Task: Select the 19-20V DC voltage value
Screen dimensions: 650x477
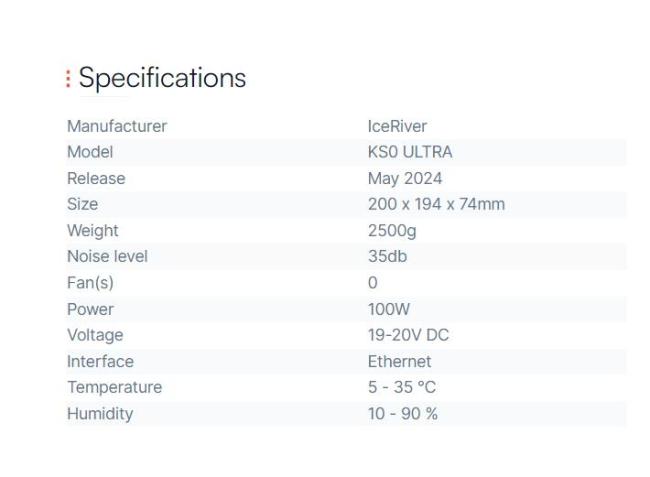Action: tap(408, 335)
